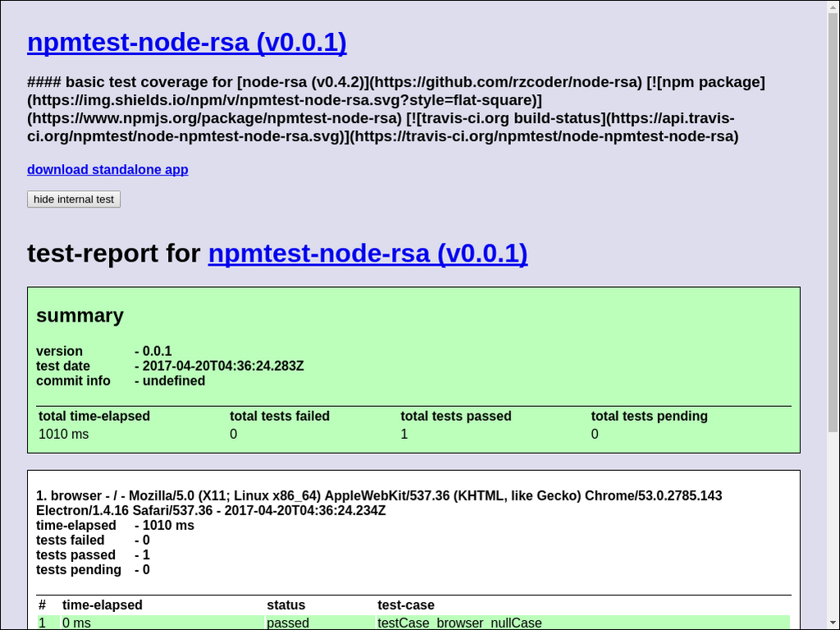The width and height of the screenshot is (840, 630).
Task: Click the total time-elapsed column header
Action: [94, 416]
